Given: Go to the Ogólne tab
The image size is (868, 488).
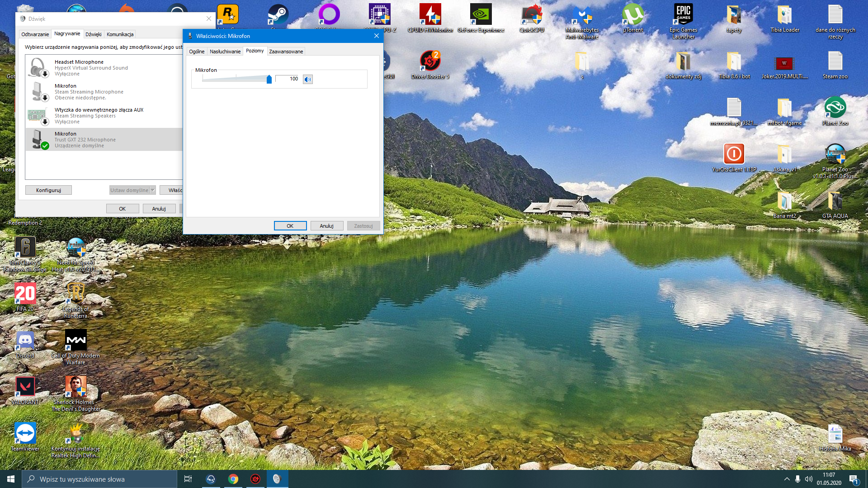Looking at the screenshot, I should [196, 52].
